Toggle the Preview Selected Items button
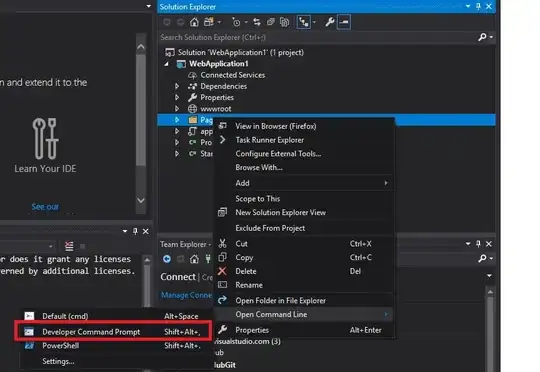The image size is (540, 372). coord(344,22)
